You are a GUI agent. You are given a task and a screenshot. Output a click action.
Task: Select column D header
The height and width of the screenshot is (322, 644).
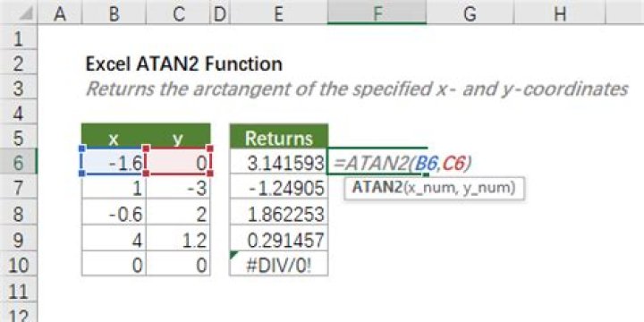220,14
